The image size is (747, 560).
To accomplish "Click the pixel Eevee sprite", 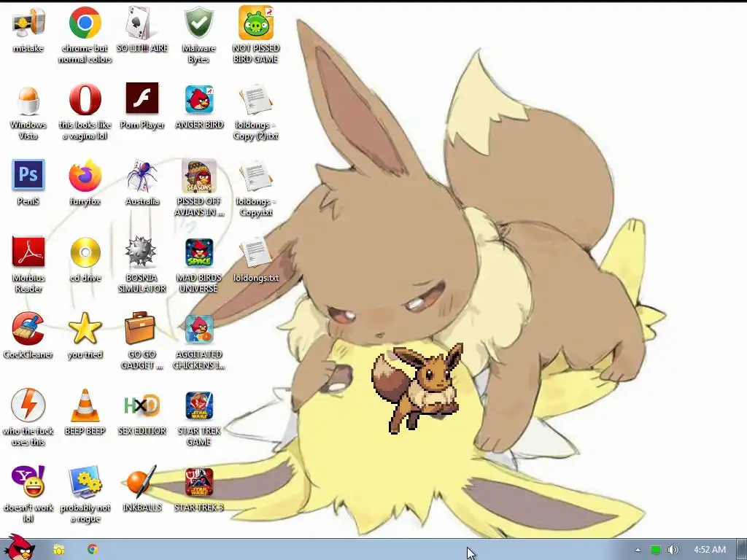I will [418, 388].
